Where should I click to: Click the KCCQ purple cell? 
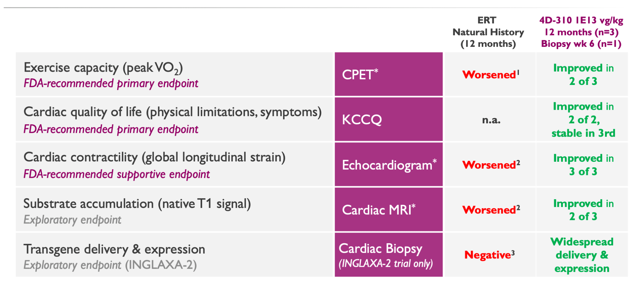pos(388,119)
